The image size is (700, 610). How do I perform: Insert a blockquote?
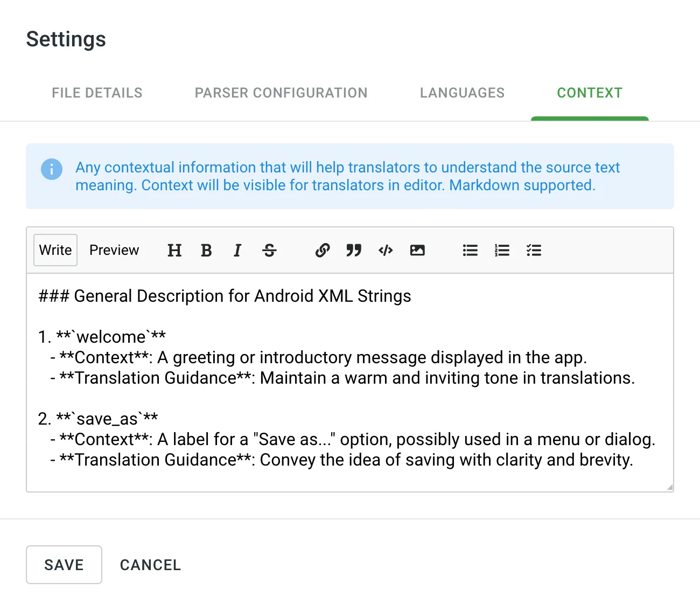354,250
